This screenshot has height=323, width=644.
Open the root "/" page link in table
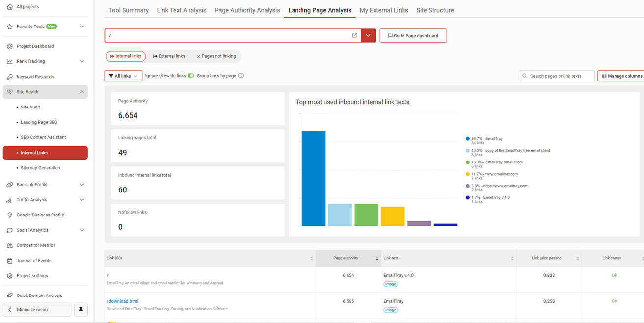click(108, 275)
